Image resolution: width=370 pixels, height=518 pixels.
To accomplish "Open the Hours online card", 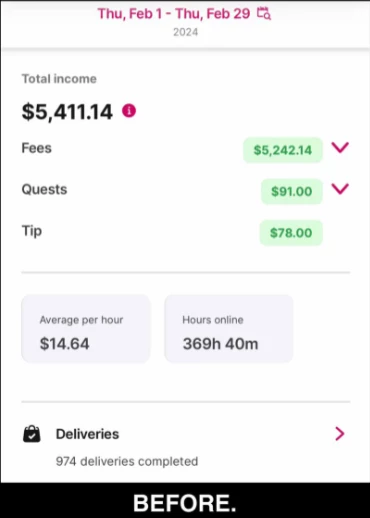I will point(229,329).
